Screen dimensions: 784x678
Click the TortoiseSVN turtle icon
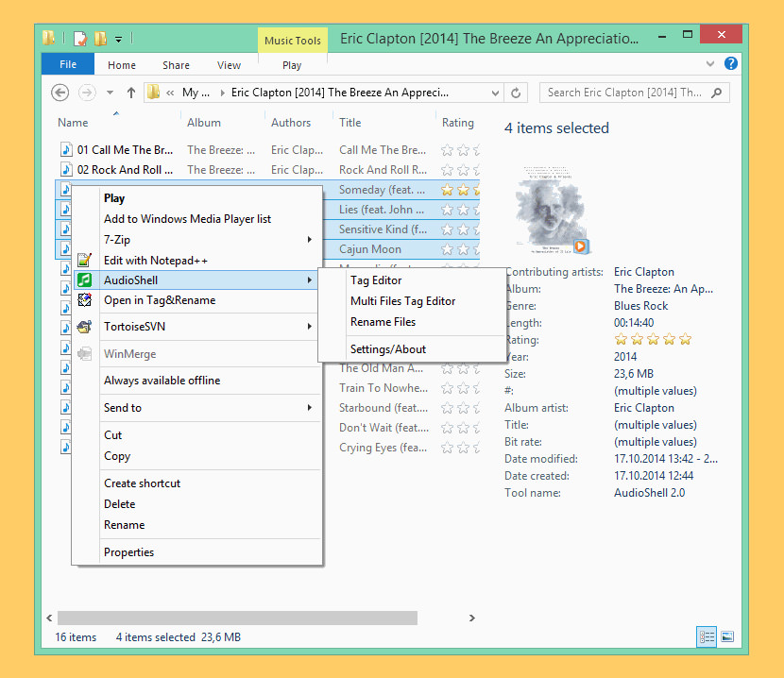pyautogui.click(x=85, y=327)
